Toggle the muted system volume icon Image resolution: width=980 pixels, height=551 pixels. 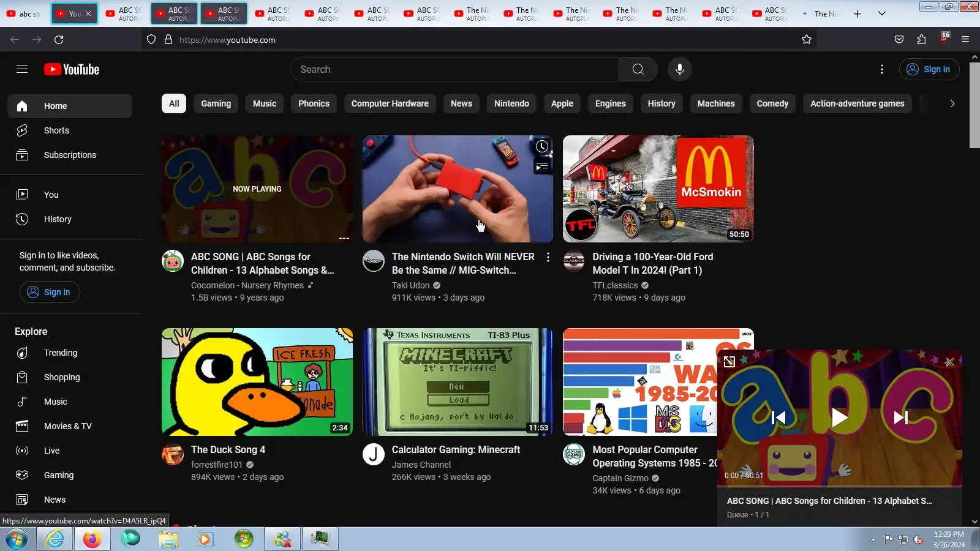pos(918,539)
